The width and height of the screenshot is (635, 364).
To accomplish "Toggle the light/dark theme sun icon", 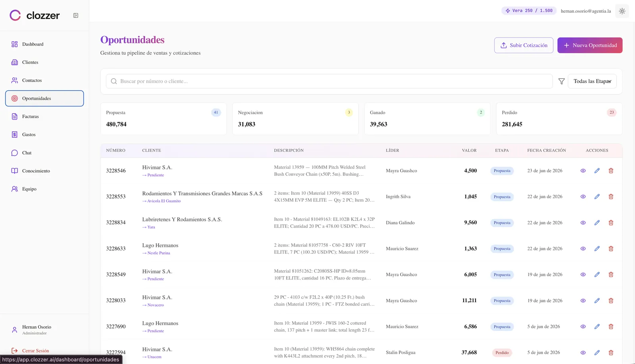I will (x=622, y=11).
